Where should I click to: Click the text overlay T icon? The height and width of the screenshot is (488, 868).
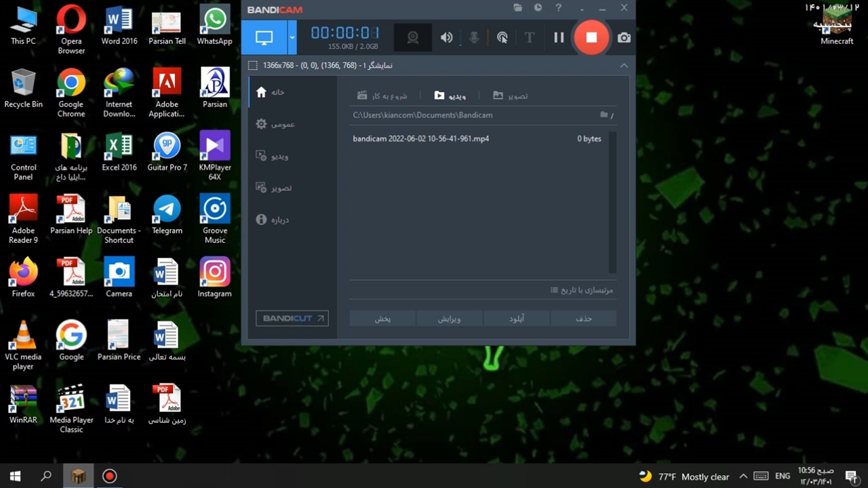tap(530, 38)
